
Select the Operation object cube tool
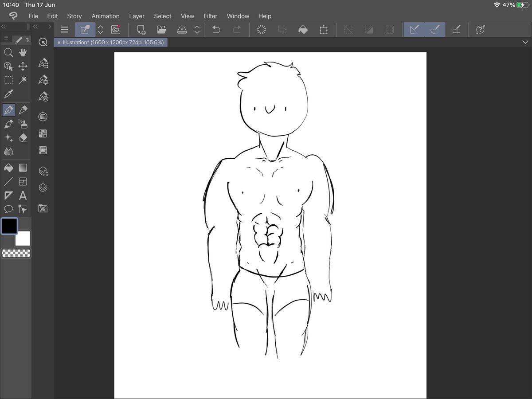[x=8, y=66]
